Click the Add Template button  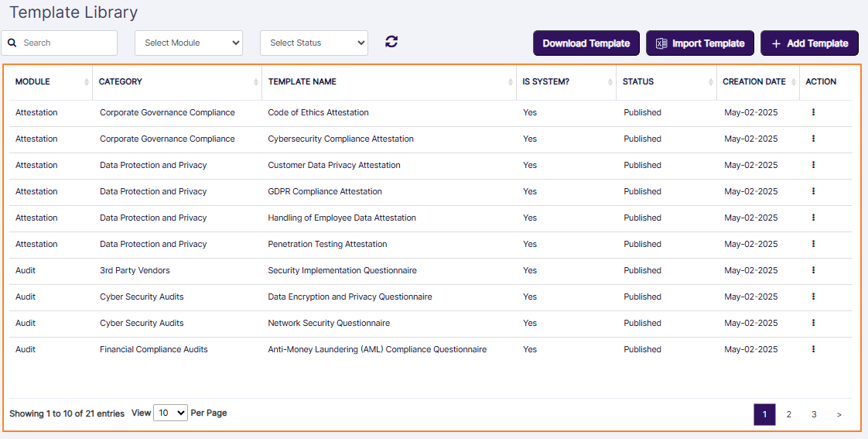[809, 43]
